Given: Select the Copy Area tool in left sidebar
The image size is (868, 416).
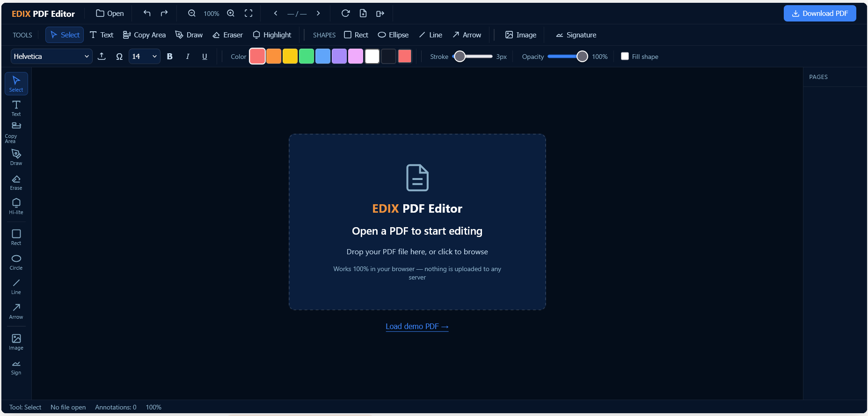Looking at the screenshot, I should point(16,132).
